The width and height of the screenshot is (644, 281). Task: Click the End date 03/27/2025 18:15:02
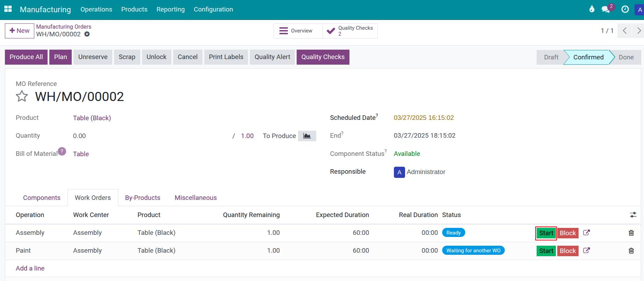425,136
